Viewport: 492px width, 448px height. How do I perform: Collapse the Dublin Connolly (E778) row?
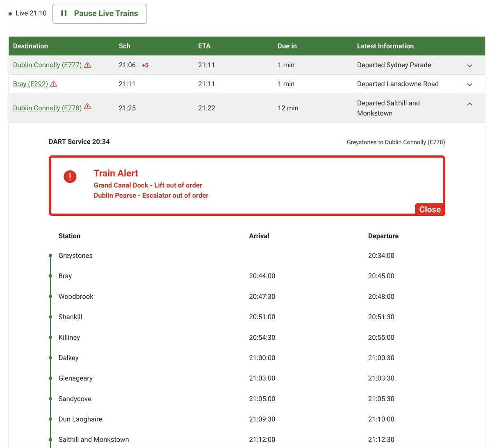[x=470, y=104]
